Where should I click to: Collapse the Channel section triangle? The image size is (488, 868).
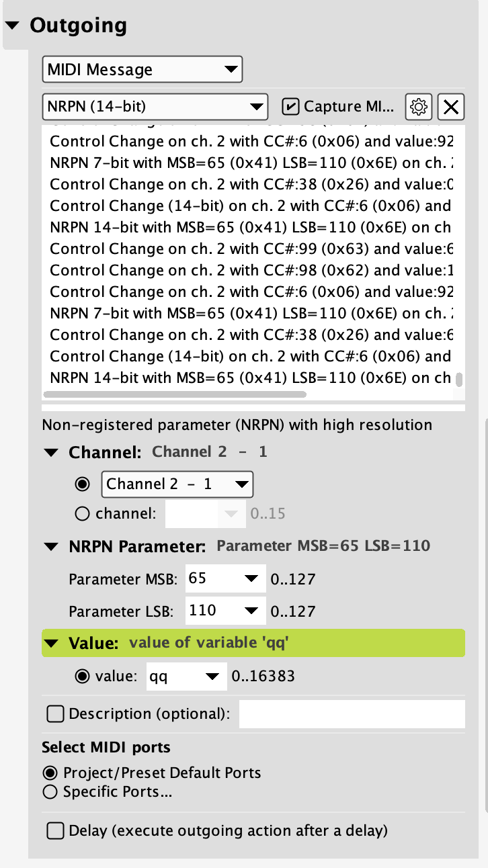tap(51, 452)
